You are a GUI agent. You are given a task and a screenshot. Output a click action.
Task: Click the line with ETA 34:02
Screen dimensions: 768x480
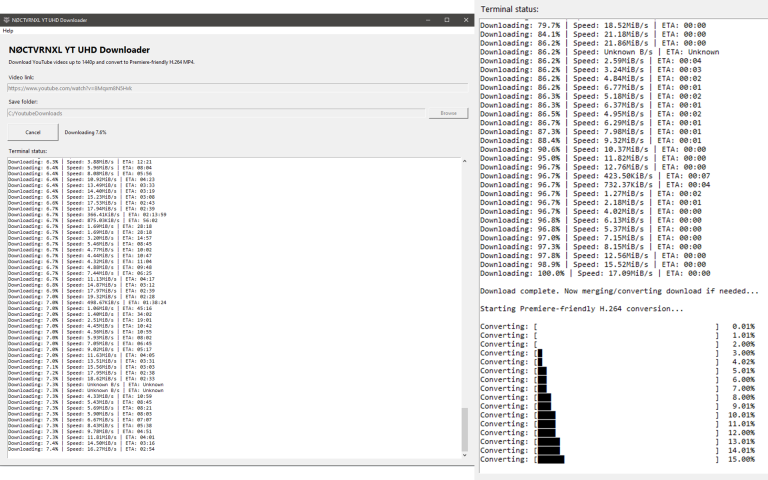[80, 314]
